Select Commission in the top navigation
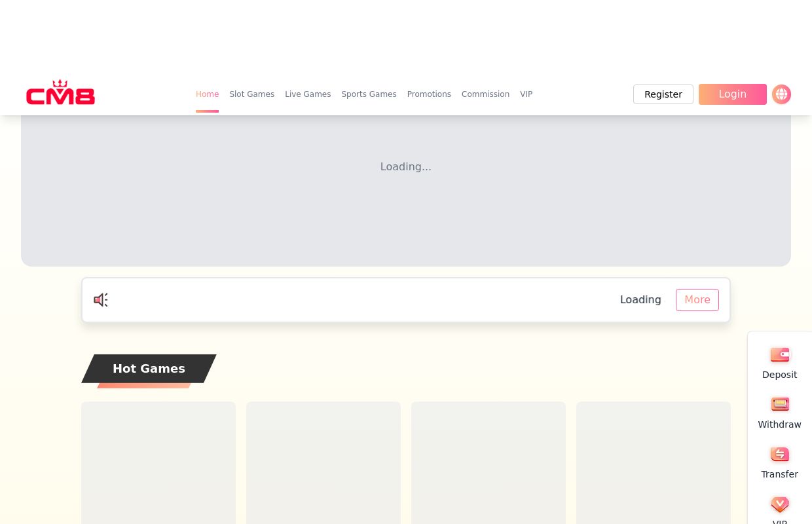 [485, 94]
